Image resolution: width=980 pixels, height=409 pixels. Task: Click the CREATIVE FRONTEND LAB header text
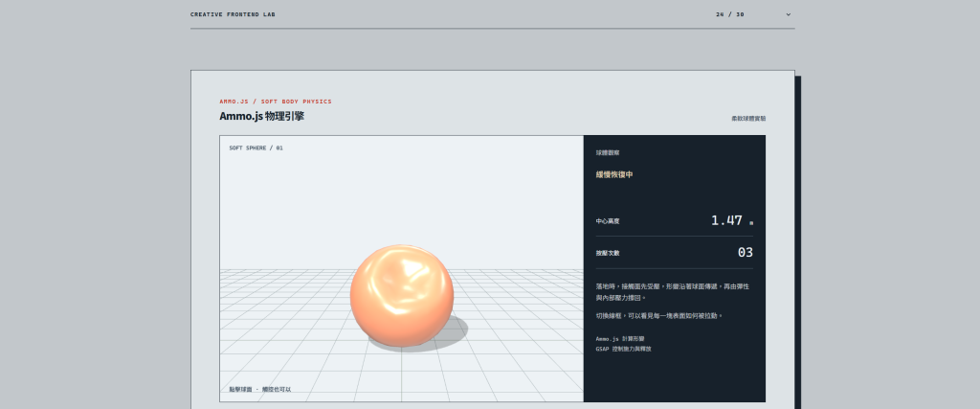(233, 14)
